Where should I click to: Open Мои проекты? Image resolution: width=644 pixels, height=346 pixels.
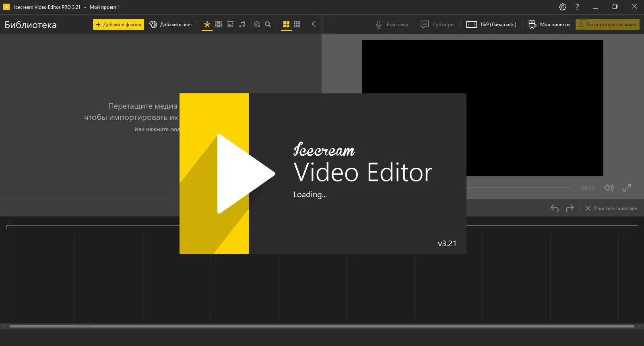[x=549, y=25]
